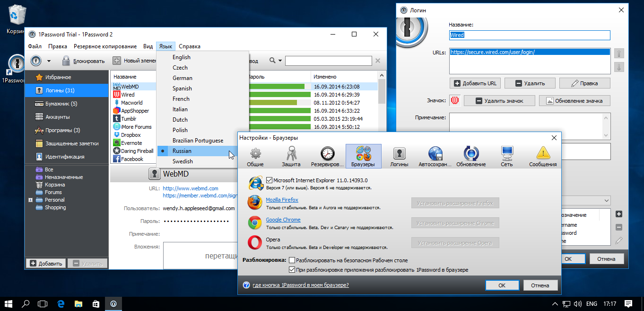Open the Справка menu
Image resolution: width=644 pixels, height=311 pixels.
190,46
